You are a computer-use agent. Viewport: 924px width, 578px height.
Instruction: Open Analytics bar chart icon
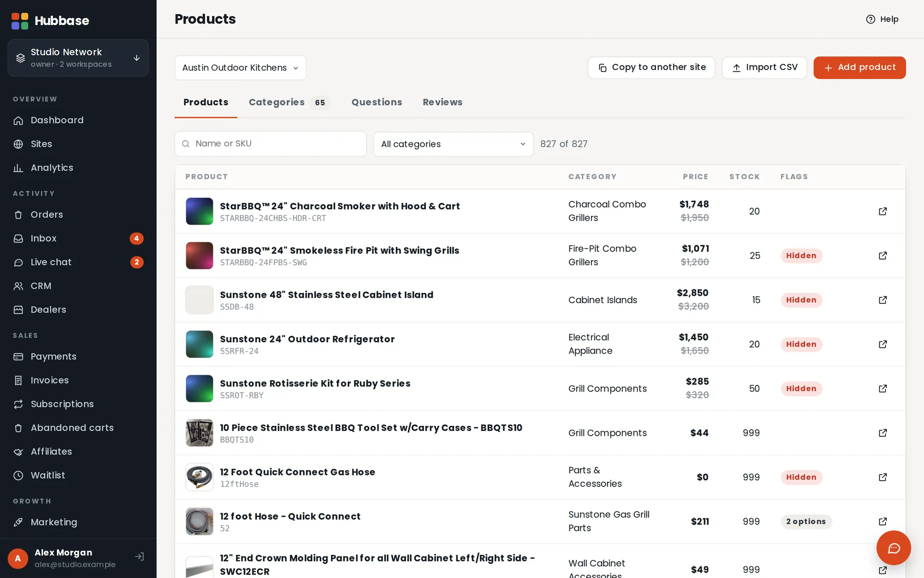(18, 168)
